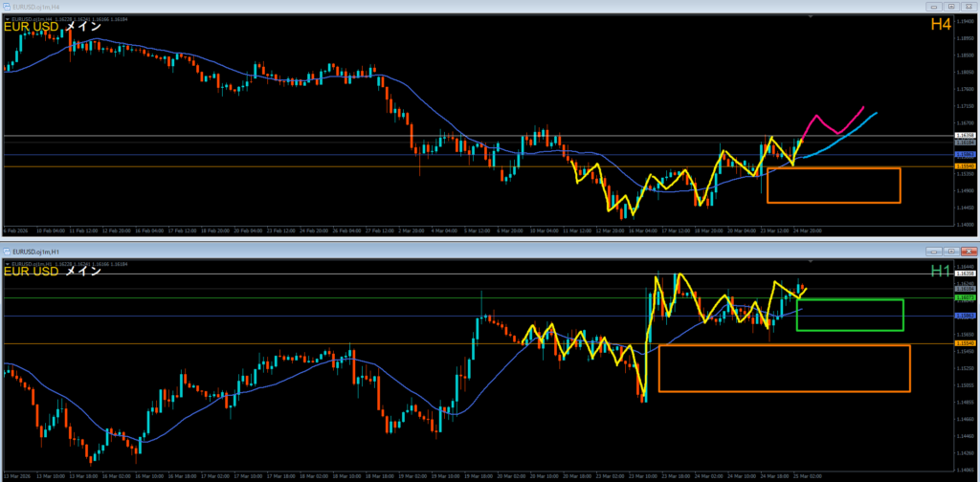The width and height of the screenshot is (980, 482).
Task: Click 'EUR USD メイン' label in the H4 chart
Action: pos(53,27)
